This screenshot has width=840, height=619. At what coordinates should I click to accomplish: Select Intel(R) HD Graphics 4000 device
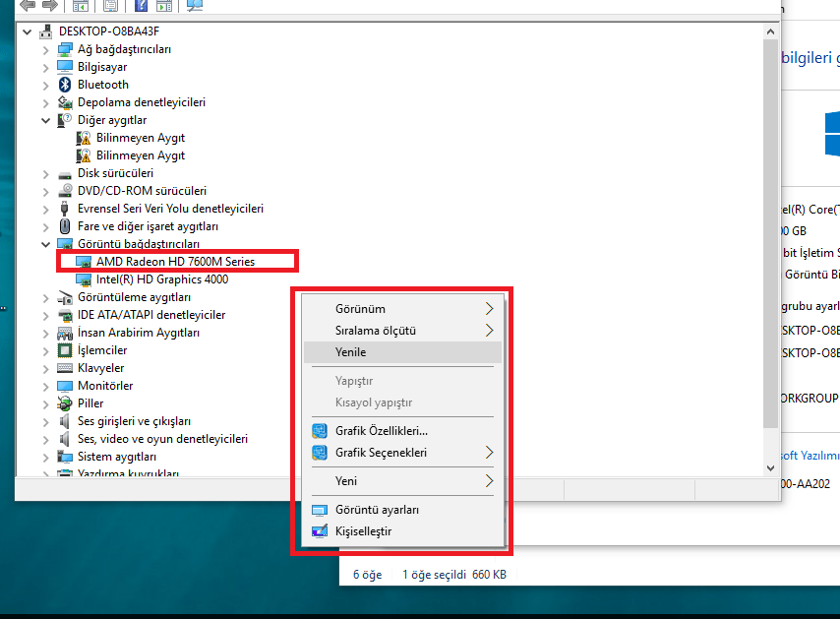pos(161,279)
